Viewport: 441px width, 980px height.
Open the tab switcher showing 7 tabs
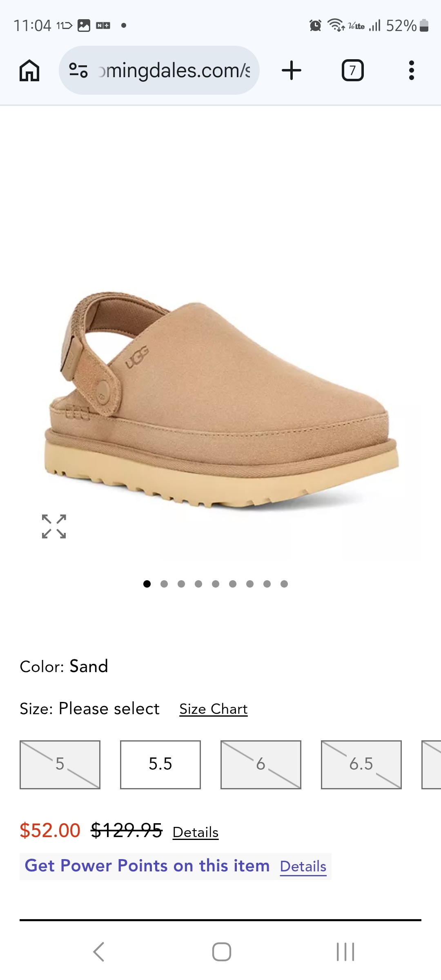click(352, 70)
